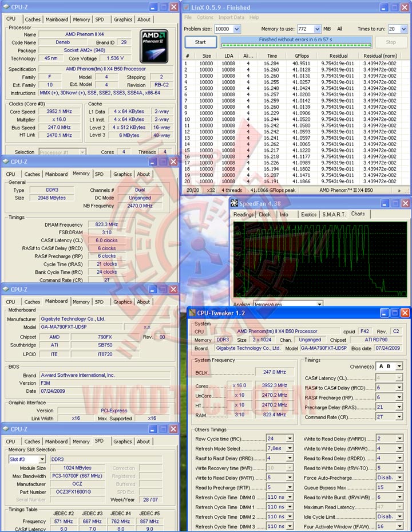Click the SpeedFan title bar icon
This screenshot has width=412, height=532.
coord(234,203)
